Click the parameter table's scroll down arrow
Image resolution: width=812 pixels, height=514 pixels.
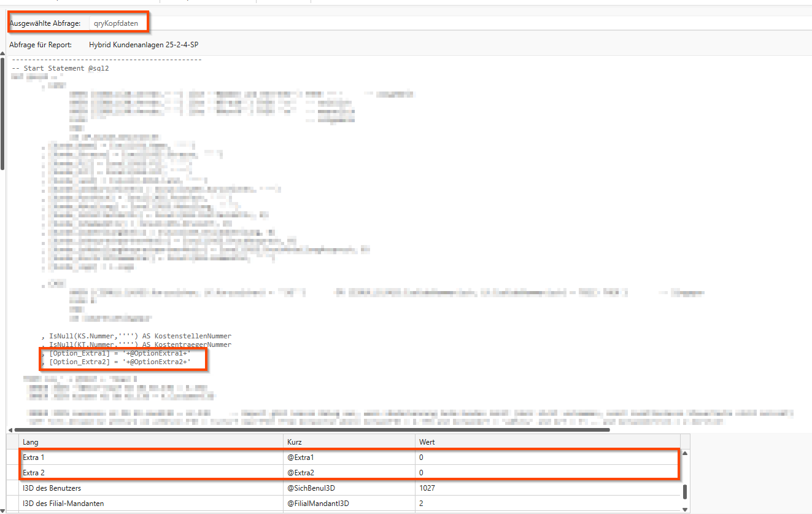pyautogui.click(x=685, y=509)
